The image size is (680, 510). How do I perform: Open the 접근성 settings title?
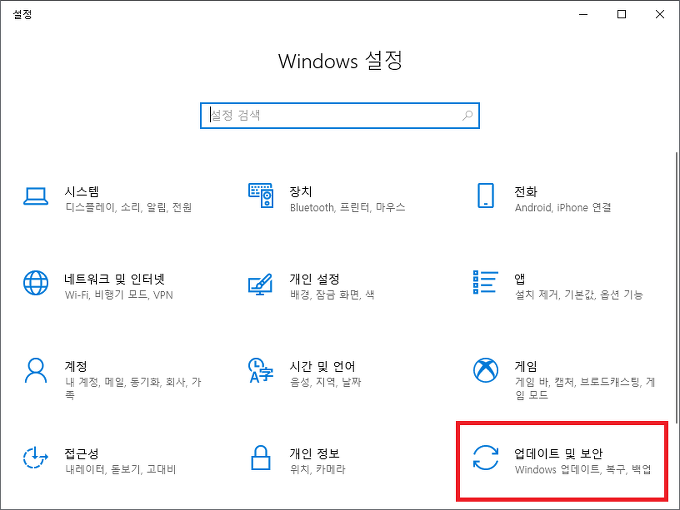click(82, 454)
